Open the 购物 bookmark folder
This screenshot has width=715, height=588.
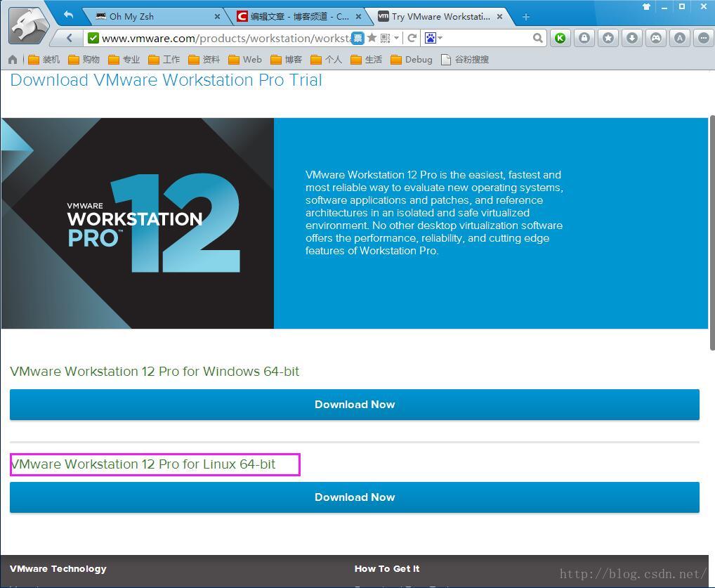(84, 59)
